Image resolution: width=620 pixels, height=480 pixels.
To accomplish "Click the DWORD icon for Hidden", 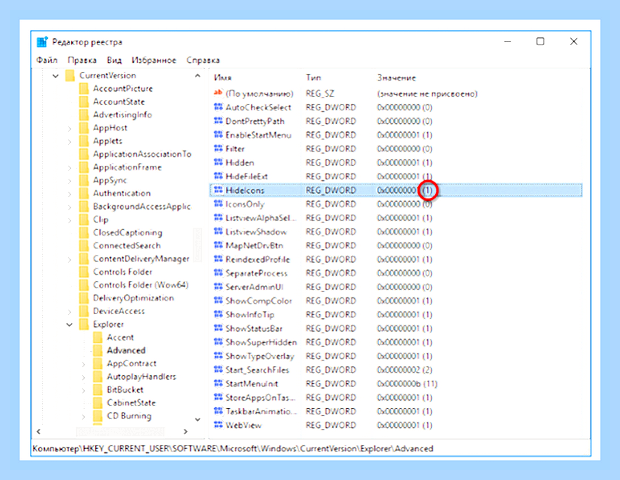I will click(x=218, y=162).
